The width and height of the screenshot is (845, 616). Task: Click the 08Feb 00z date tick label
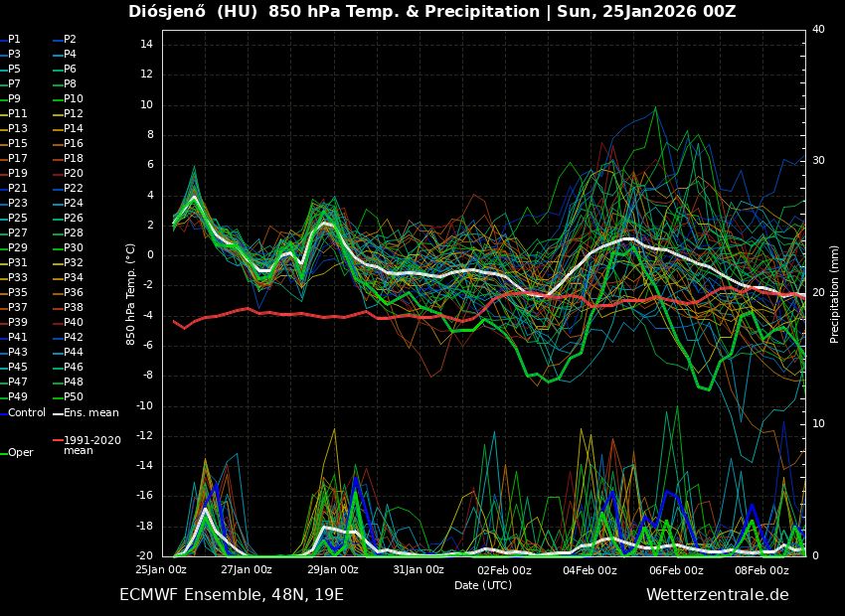pyautogui.click(x=761, y=570)
